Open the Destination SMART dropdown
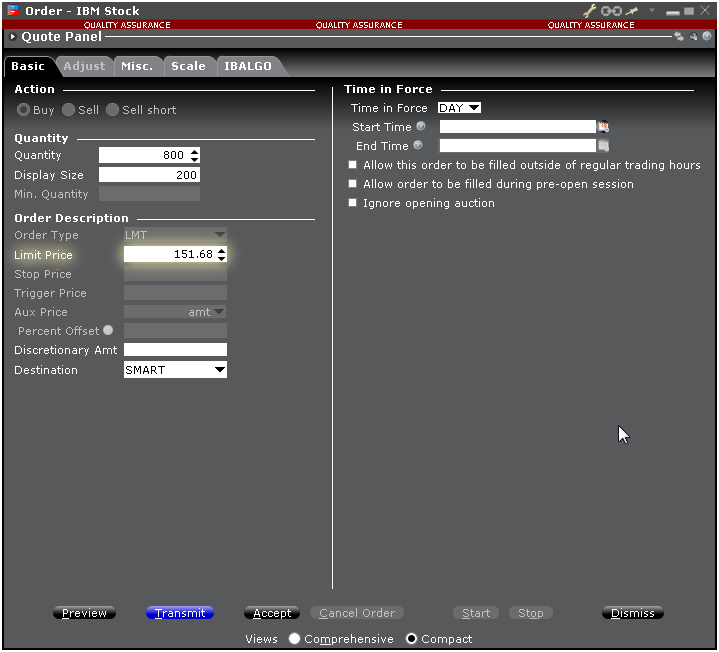Screen dimensions: 719x652 (175, 370)
